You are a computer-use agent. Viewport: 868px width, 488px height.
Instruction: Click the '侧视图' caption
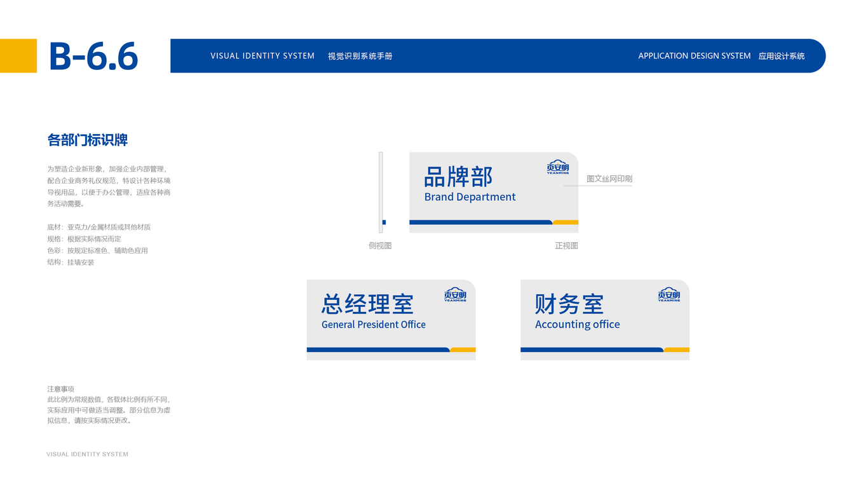pyautogui.click(x=380, y=245)
